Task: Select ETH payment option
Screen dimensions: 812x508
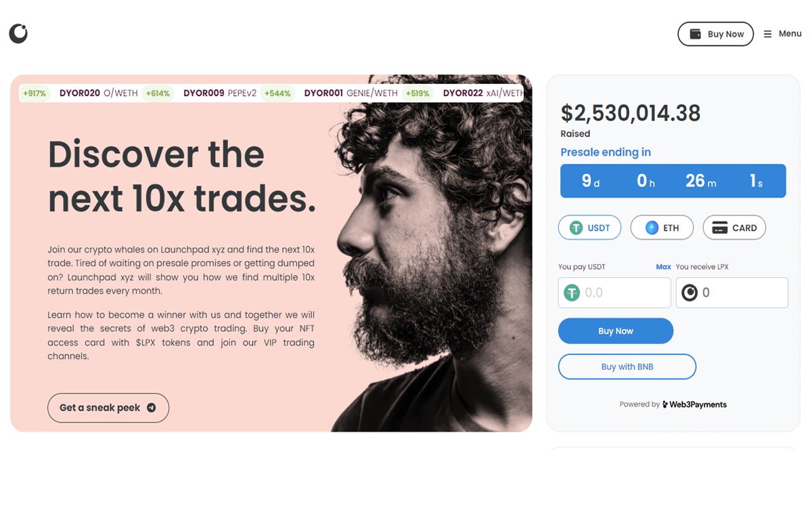Action: (662, 228)
